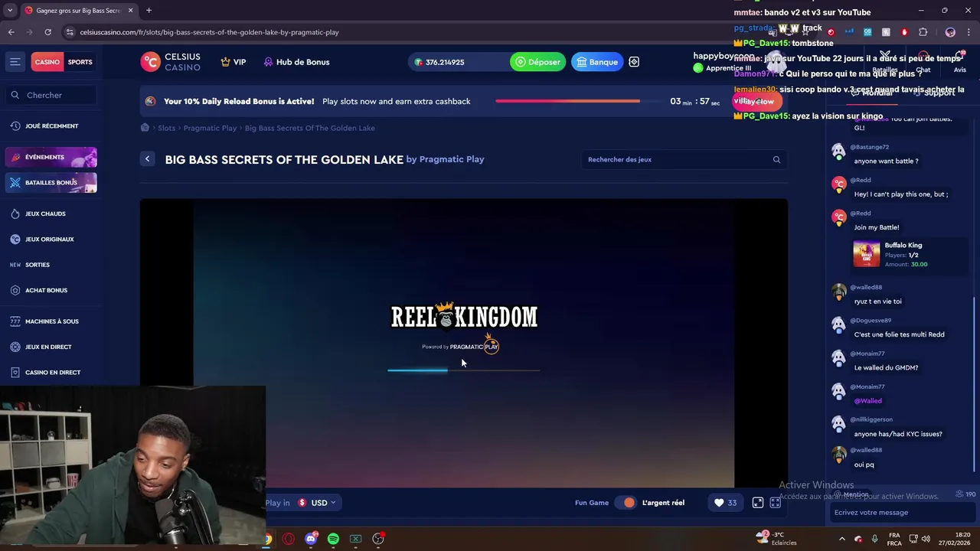
Task: Click the home breadcrumb icon
Action: coord(145,128)
